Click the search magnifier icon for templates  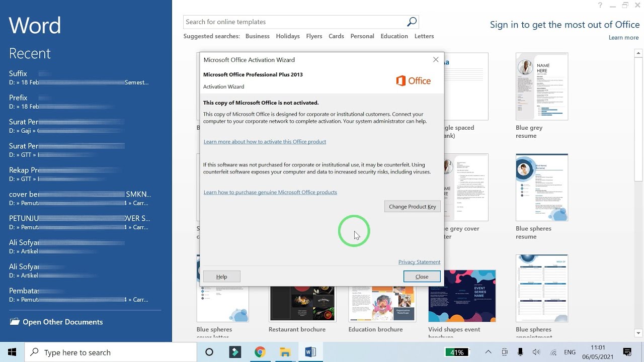tap(412, 22)
